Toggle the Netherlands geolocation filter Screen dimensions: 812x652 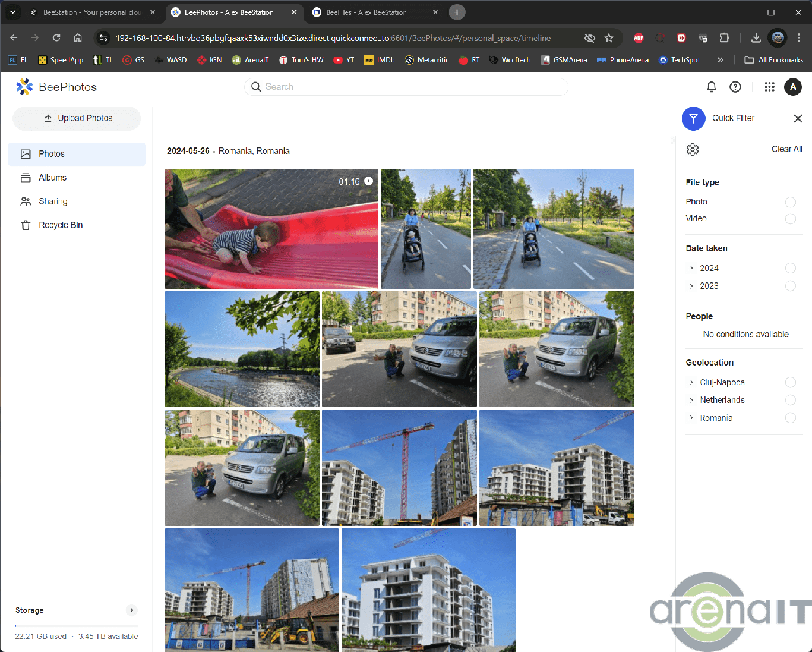pyautogui.click(x=790, y=400)
